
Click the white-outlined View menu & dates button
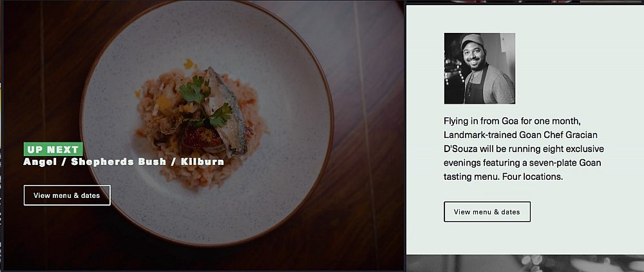67,195
